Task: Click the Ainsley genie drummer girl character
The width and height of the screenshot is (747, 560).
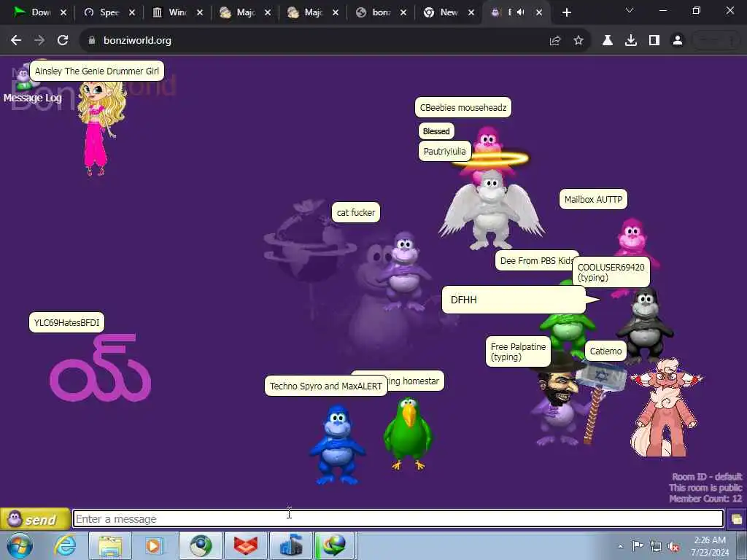Action: pyautogui.click(x=101, y=128)
